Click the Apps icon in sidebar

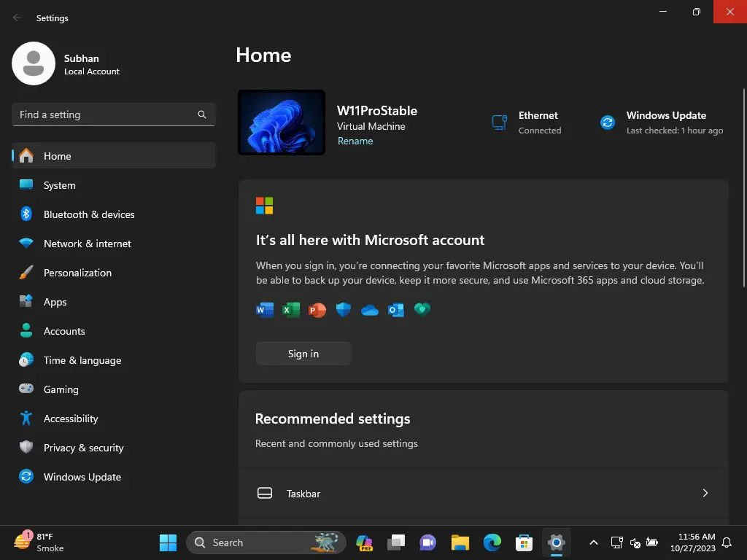coord(26,301)
